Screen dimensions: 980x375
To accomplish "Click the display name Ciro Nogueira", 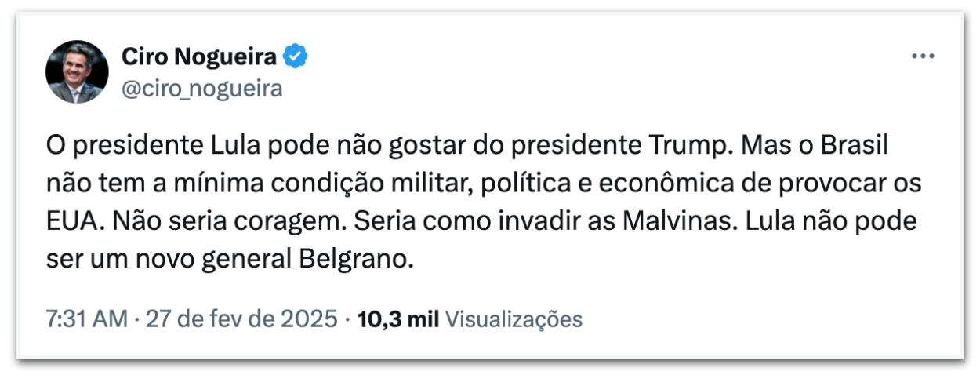I will pos(199,56).
